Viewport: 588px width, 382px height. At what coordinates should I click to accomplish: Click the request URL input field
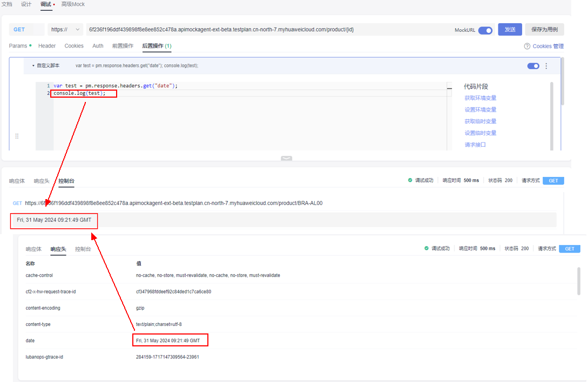(270, 30)
